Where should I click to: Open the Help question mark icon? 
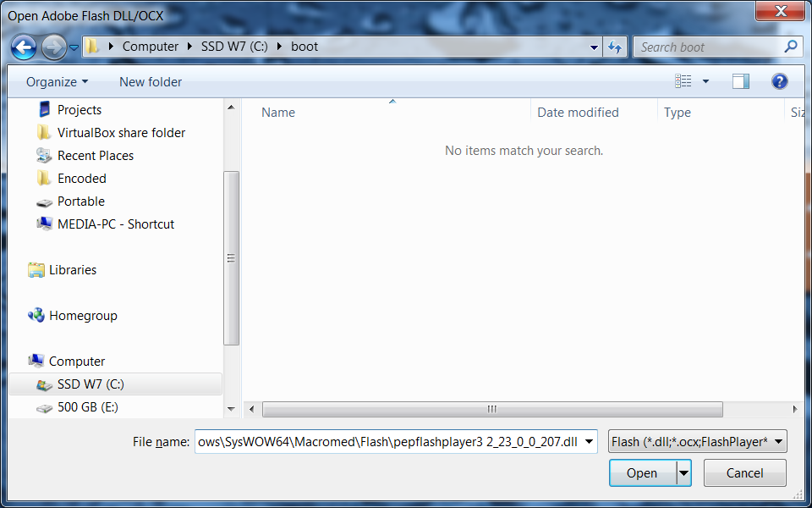[x=779, y=81]
